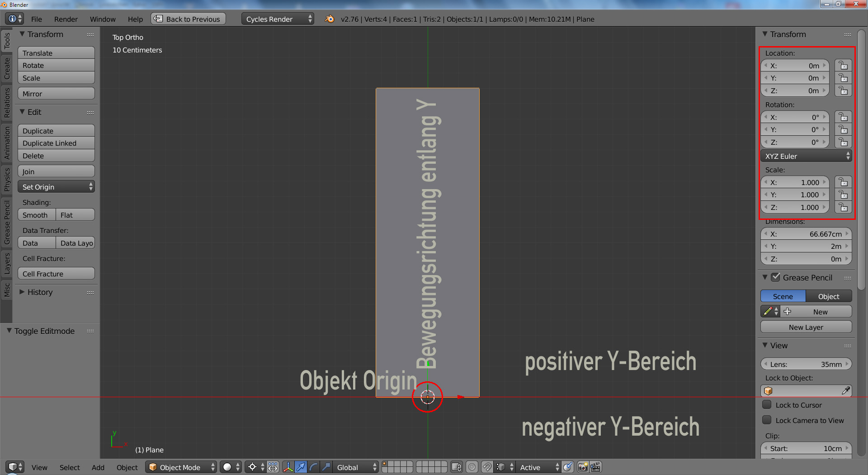
Task: Toggle lock for Location Y
Action: click(843, 78)
